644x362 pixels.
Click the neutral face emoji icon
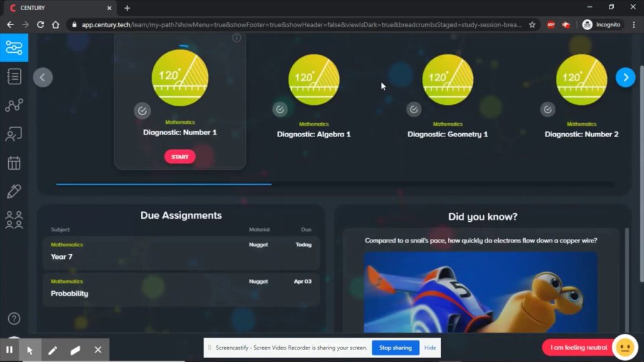click(x=625, y=348)
